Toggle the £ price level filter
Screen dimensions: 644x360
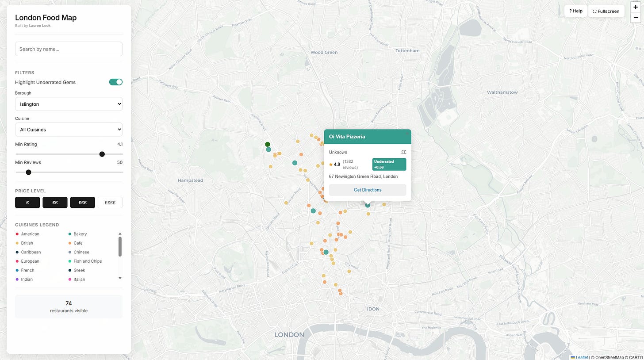(x=27, y=203)
